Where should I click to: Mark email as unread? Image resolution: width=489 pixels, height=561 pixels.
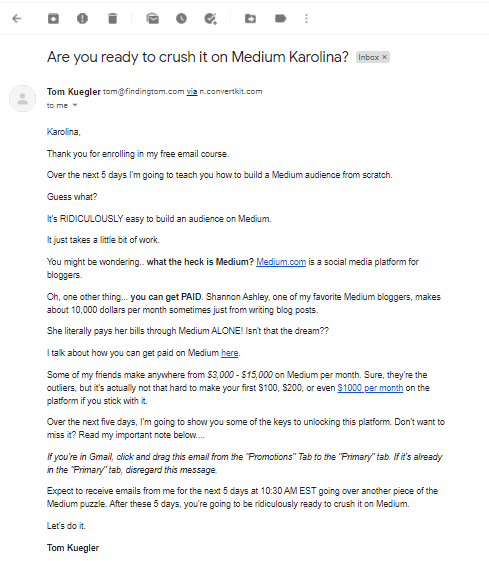point(153,18)
